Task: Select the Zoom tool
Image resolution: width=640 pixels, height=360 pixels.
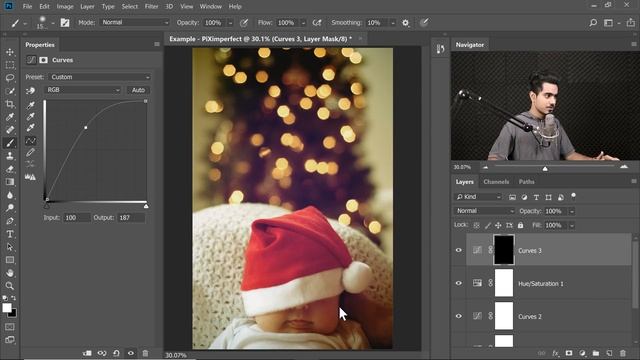Action: click(x=10, y=286)
